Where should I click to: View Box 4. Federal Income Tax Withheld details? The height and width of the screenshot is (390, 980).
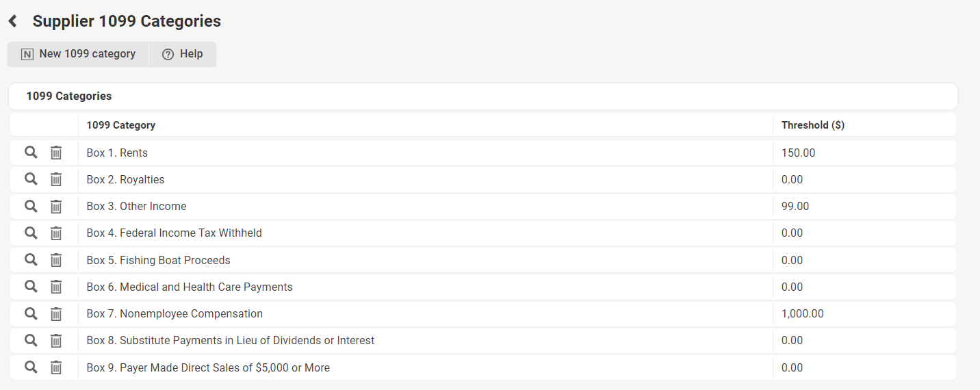click(x=31, y=233)
